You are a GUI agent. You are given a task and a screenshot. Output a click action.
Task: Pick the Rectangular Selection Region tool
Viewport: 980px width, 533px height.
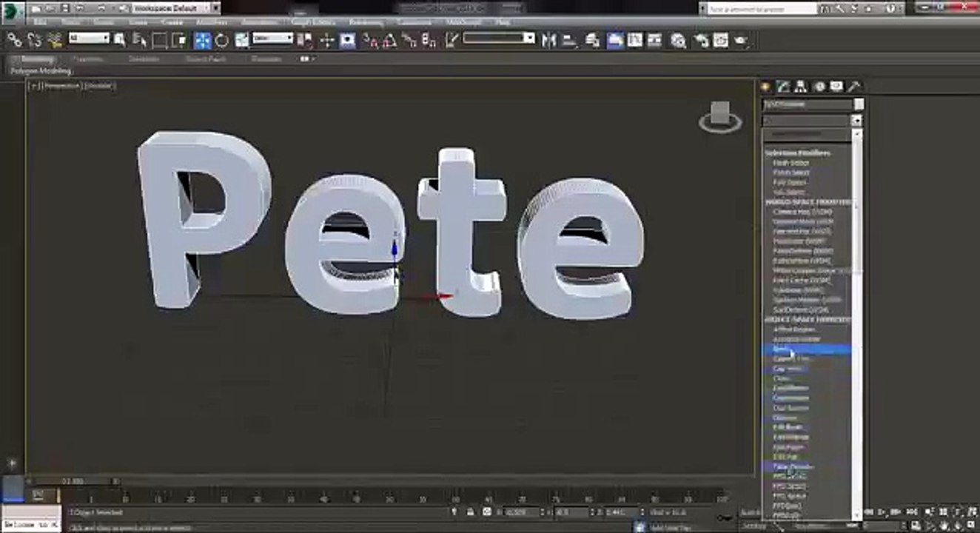[x=158, y=40]
